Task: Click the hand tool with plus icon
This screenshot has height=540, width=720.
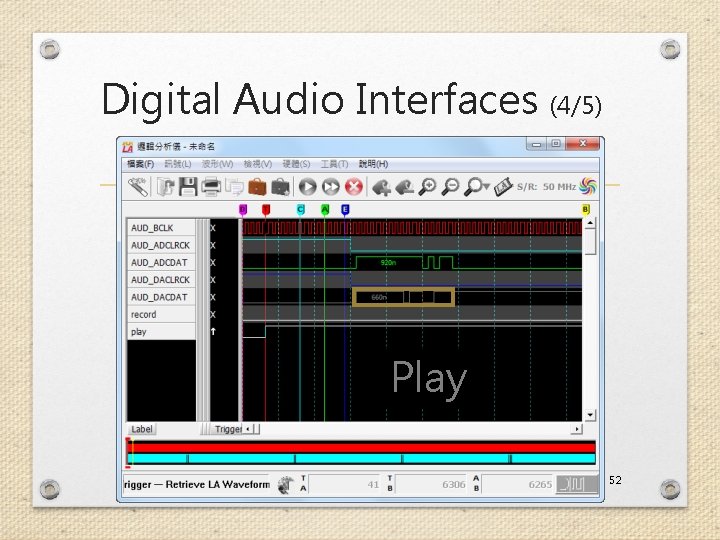Action: pyautogui.click(x=382, y=187)
